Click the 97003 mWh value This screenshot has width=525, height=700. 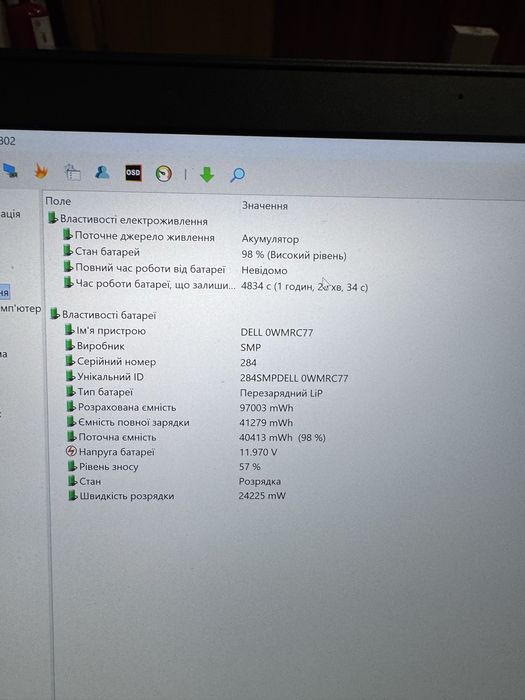tap(267, 408)
